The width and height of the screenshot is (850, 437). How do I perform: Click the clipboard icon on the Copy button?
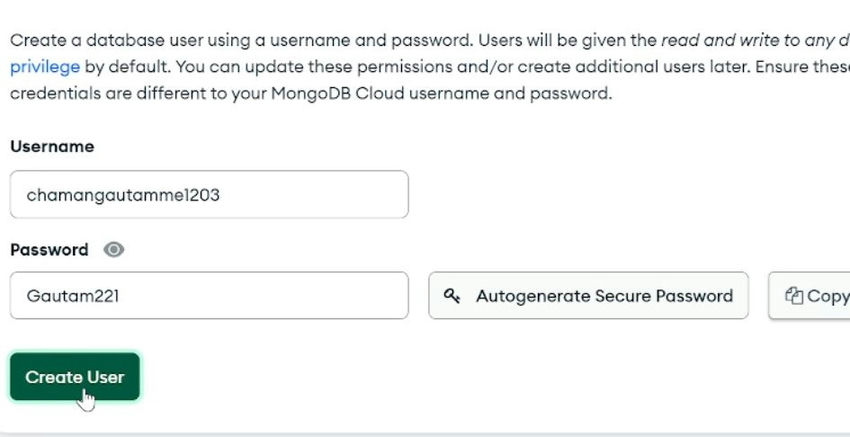794,296
